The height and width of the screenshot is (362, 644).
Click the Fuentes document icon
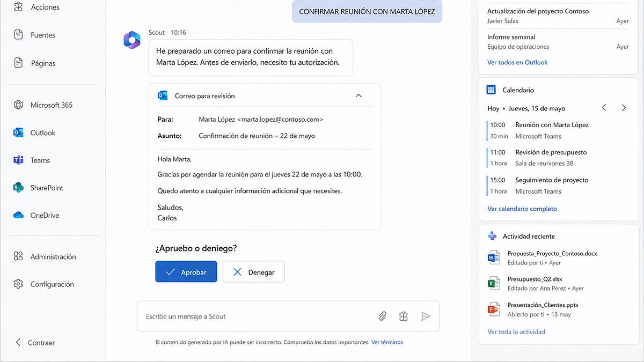(x=19, y=34)
